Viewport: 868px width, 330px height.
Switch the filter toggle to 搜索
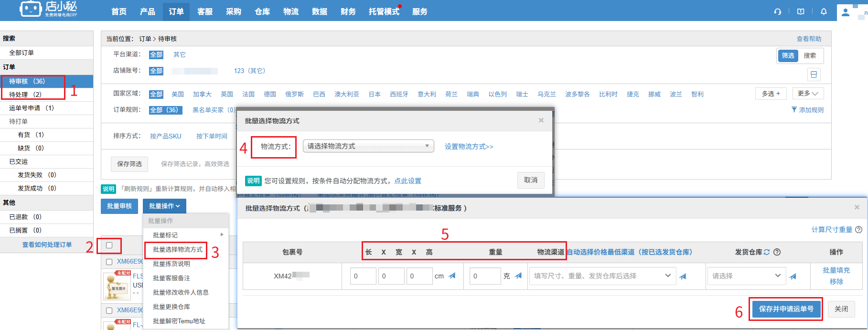(x=810, y=56)
